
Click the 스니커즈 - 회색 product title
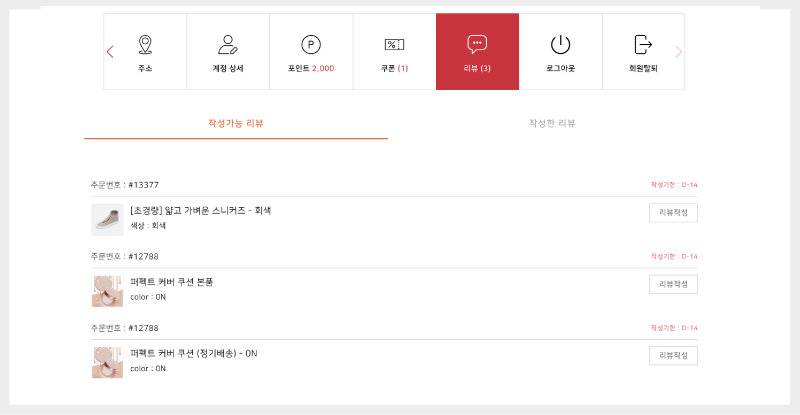[200, 211]
